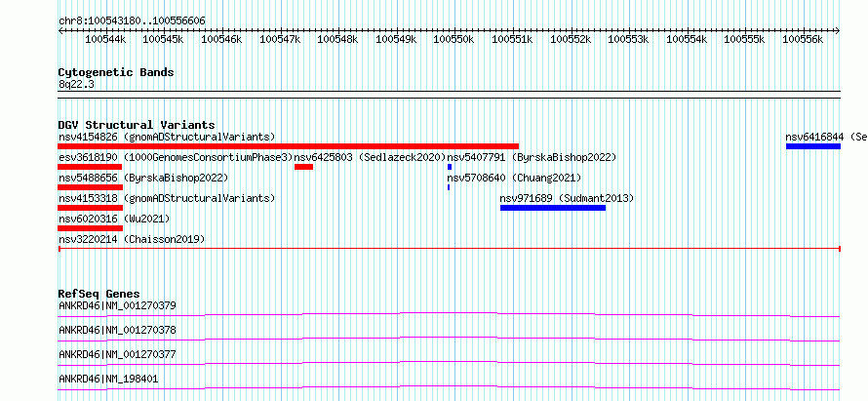The image size is (868, 401).
Task: Click the 100555k ruler position
Action: pos(744,39)
